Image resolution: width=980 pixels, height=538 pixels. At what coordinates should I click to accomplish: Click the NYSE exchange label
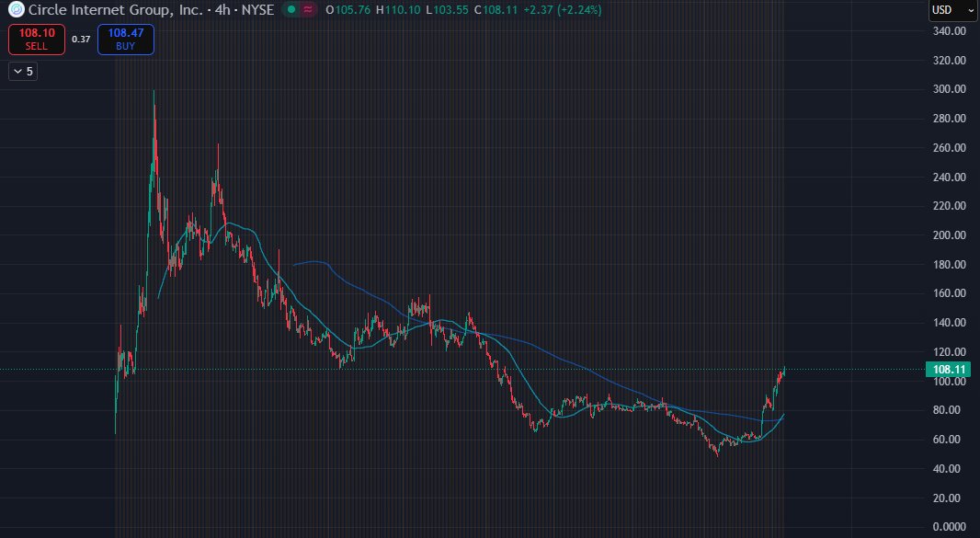pos(257,9)
